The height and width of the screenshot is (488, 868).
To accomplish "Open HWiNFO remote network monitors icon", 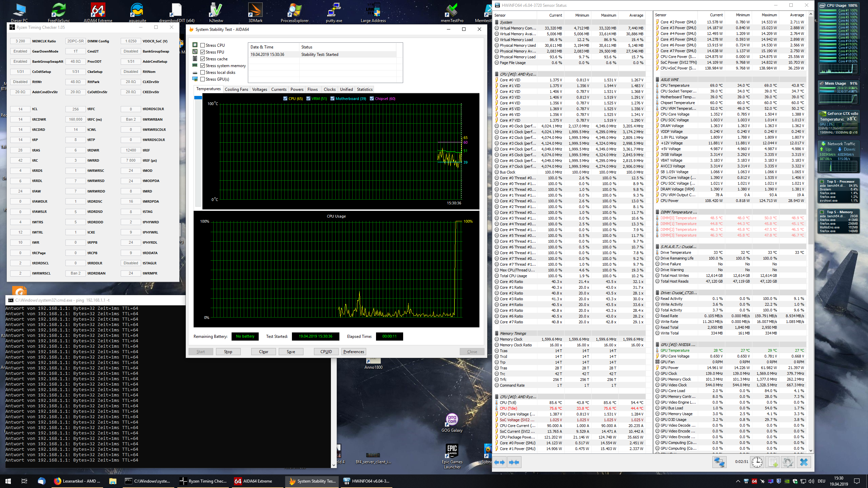I will pyautogui.click(x=719, y=462).
